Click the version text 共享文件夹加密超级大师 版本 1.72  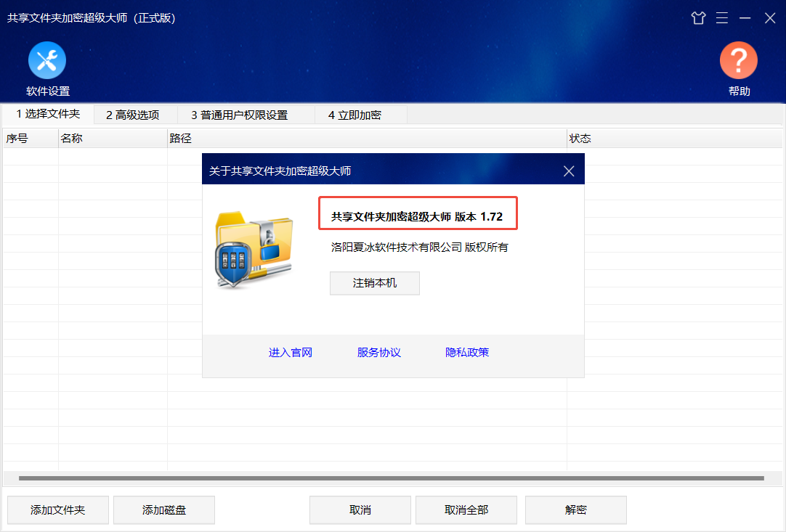click(416, 217)
